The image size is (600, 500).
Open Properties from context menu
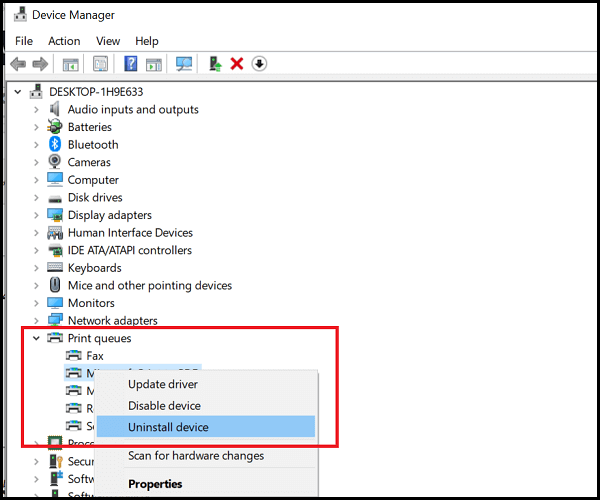[206, 484]
